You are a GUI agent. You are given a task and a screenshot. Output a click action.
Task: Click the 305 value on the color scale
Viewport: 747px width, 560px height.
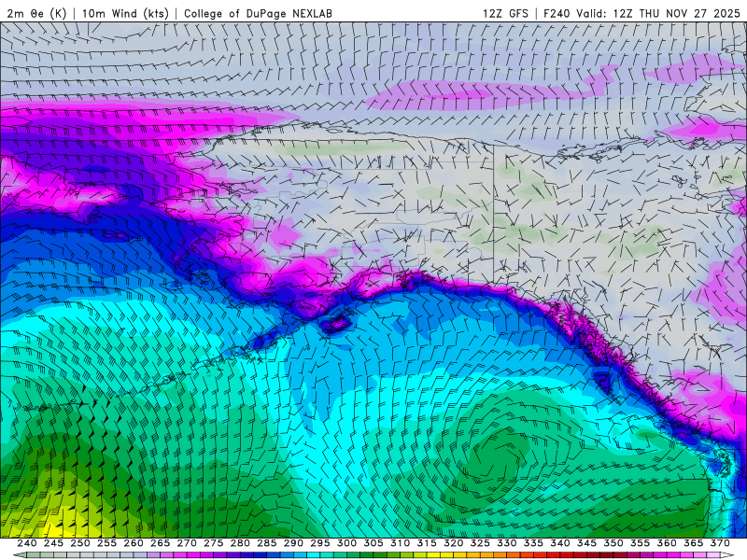point(373,543)
